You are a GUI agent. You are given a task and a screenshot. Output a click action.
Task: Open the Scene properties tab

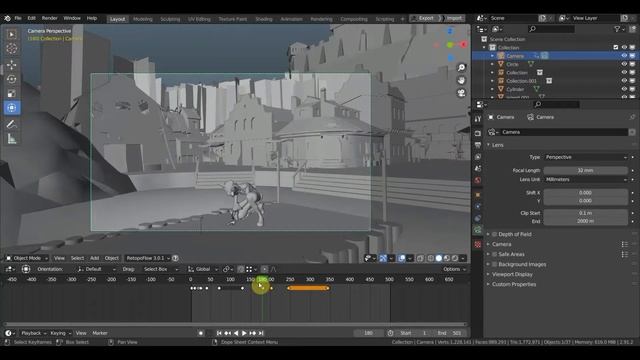click(x=478, y=169)
